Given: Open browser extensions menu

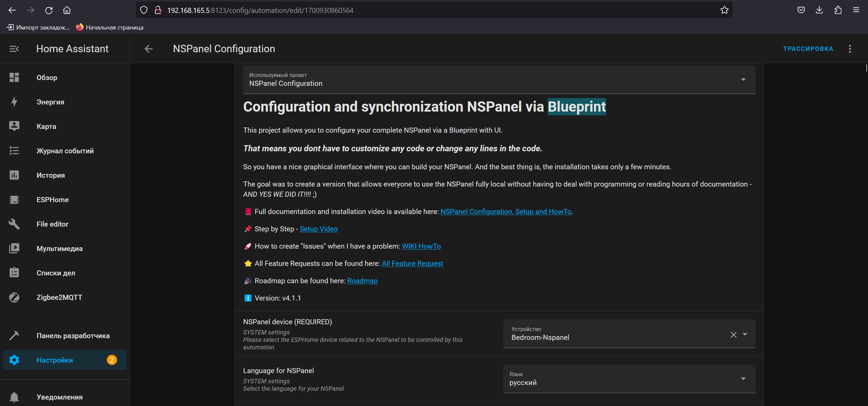Looking at the screenshot, I should point(838,10).
